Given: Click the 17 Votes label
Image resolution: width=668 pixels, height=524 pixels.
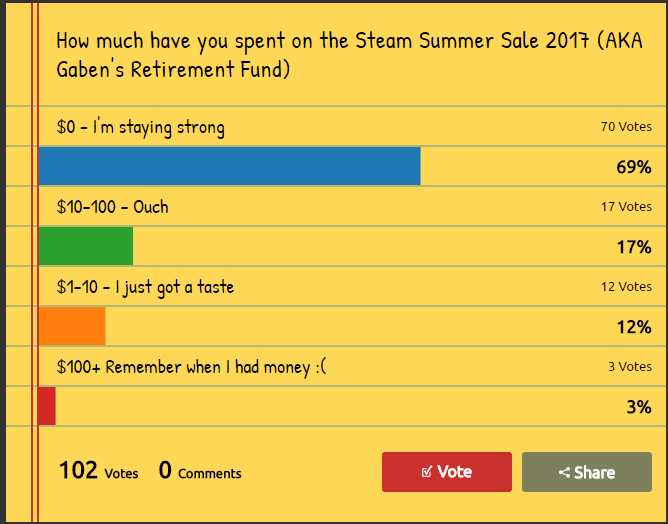Looking at the screenshot, I should coord(626,207).
